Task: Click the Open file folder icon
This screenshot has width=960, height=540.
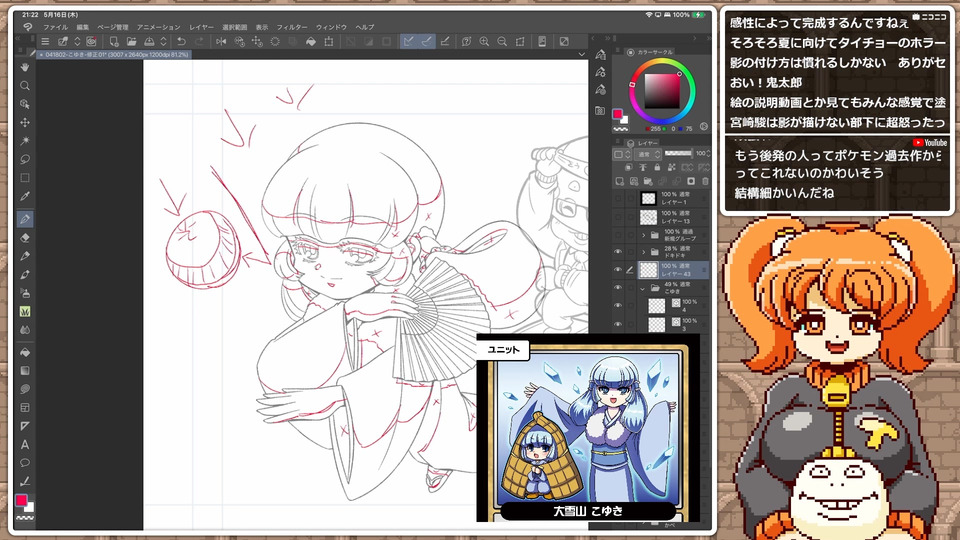Action: [131, 42]
